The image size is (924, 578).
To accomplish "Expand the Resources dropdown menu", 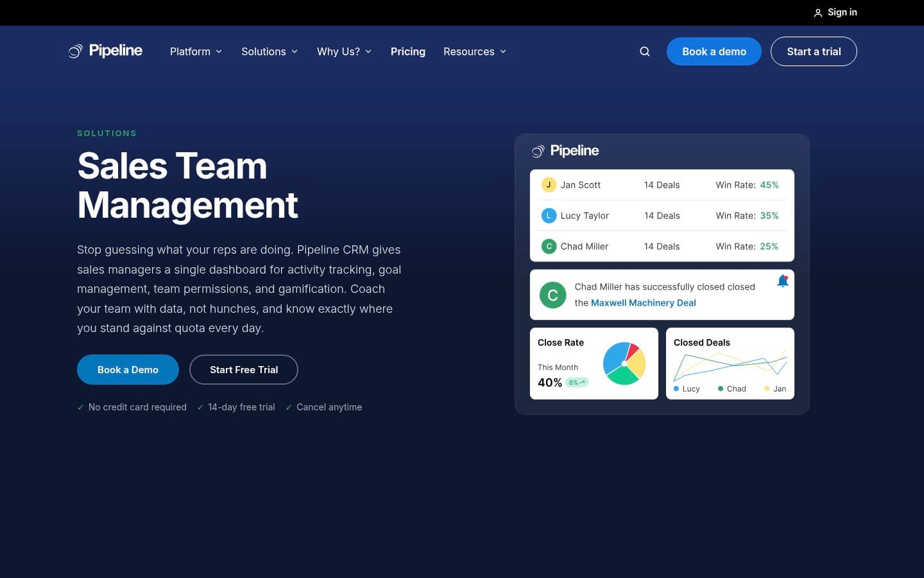I will point(475,51).
